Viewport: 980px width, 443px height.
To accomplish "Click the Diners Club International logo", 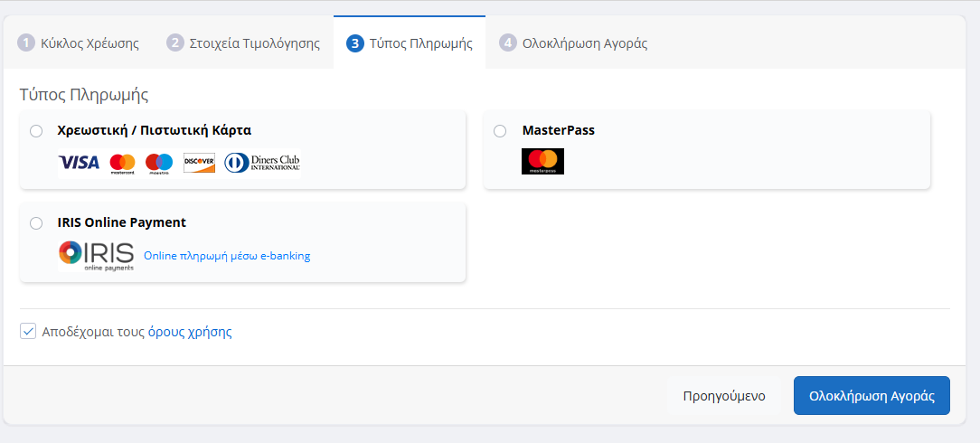I will pos(262,163).
